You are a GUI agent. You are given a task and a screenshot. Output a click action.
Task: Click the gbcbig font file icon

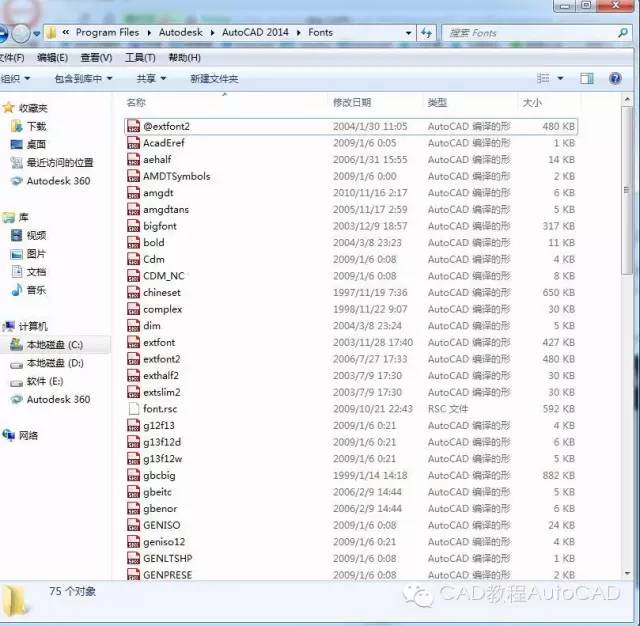(x=133, y=475)
